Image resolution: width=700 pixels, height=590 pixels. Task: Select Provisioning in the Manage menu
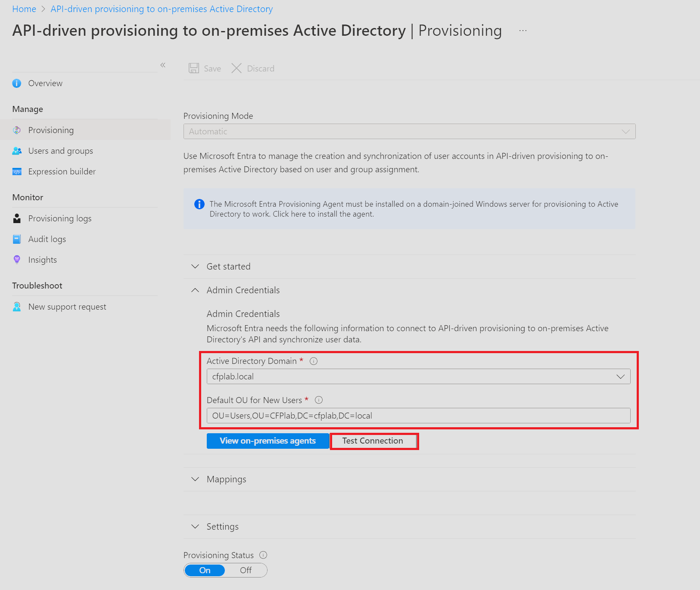(x=50, y=130)
